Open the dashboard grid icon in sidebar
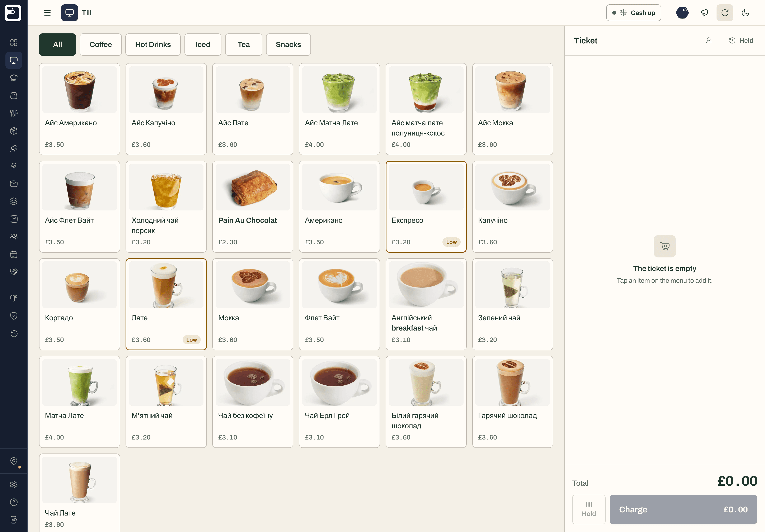The image size is (765, 532). tap(14, 43)
